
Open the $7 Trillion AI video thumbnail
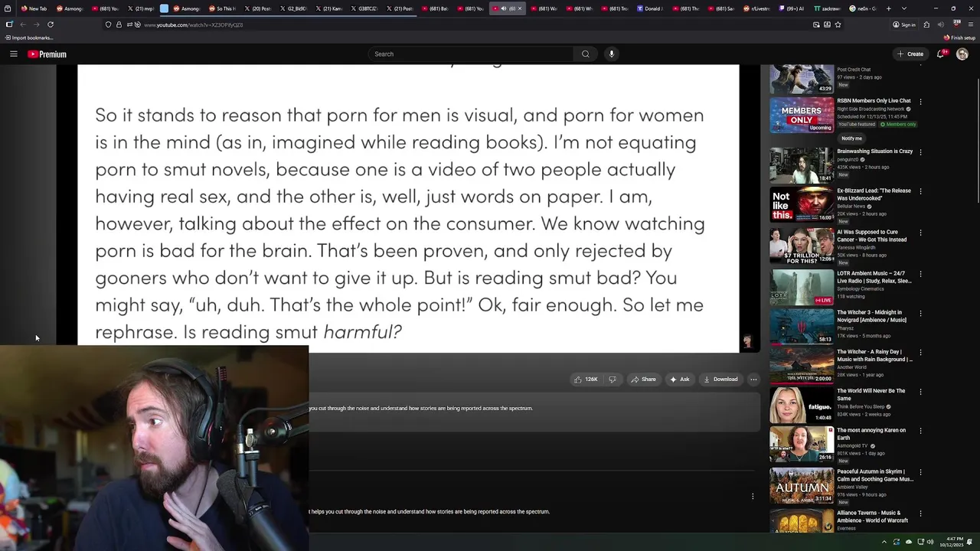[802, 246]
